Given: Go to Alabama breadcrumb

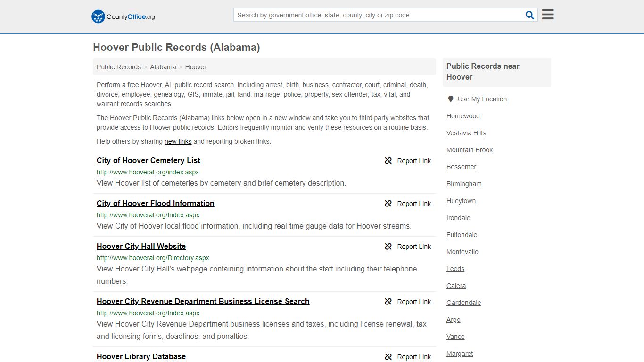Looking at the screenshot, I should point(163,67).
